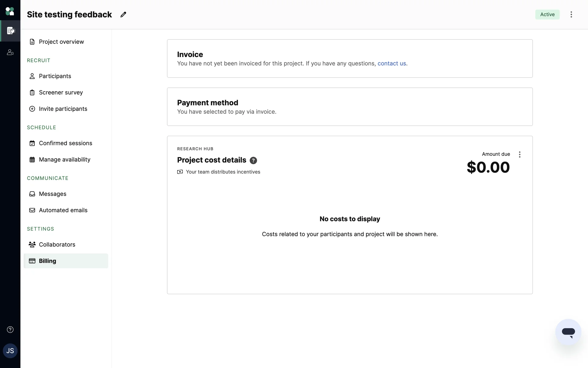
Task: Click Invite participants plus icon item
Action: click(63, 109)
